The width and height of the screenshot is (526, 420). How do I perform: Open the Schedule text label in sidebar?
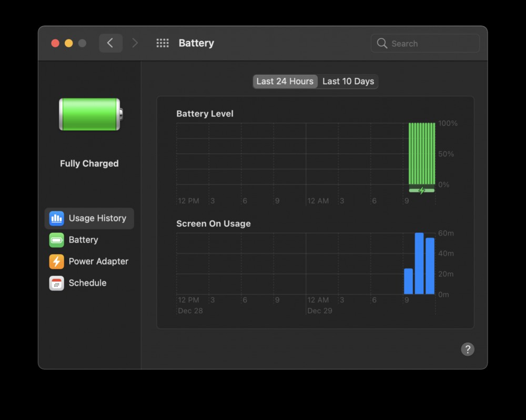(x=87, y=283)
